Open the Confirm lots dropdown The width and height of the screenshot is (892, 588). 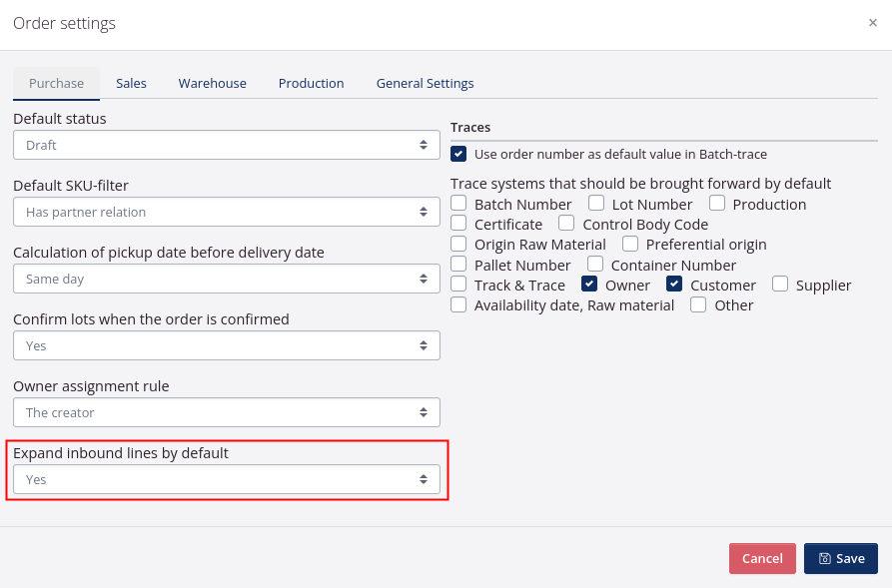click(226, 345)
